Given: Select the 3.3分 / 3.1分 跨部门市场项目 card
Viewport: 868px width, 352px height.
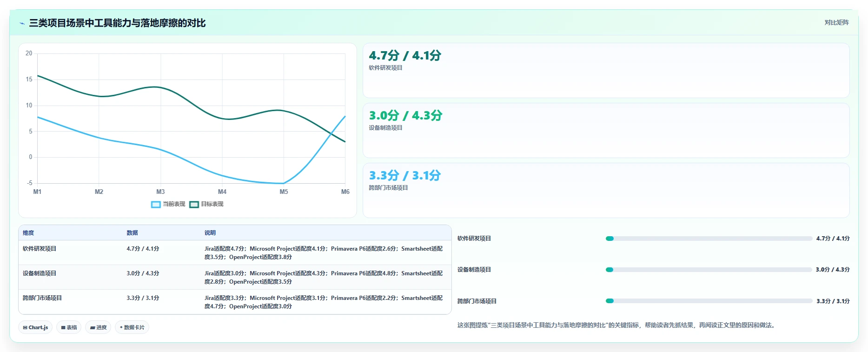Looking at the screenshot, I should tap(606, 190).
